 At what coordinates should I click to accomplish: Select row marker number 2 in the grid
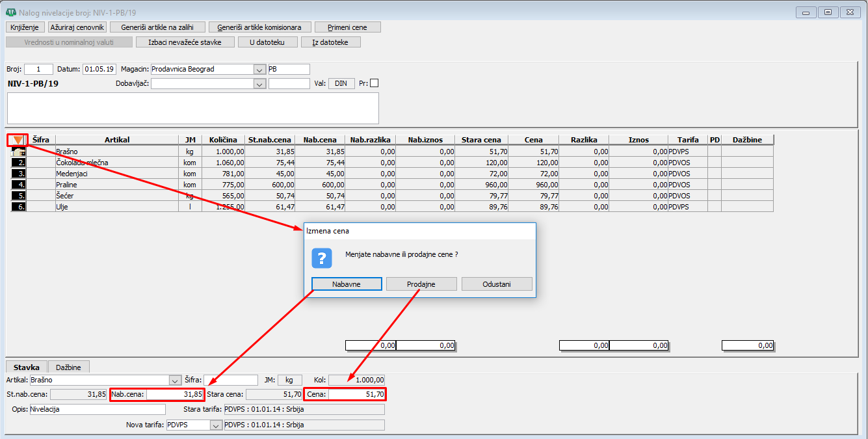(19, 163)
